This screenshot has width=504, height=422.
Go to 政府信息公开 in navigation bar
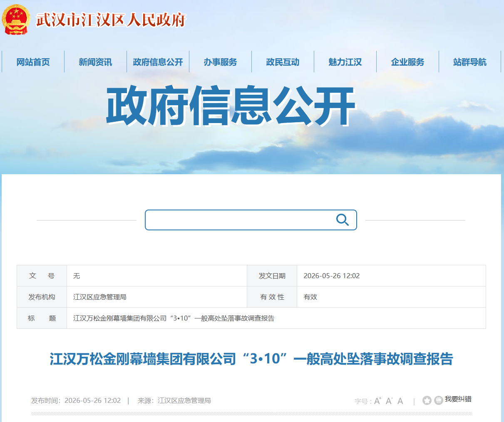tap(158, 62)
